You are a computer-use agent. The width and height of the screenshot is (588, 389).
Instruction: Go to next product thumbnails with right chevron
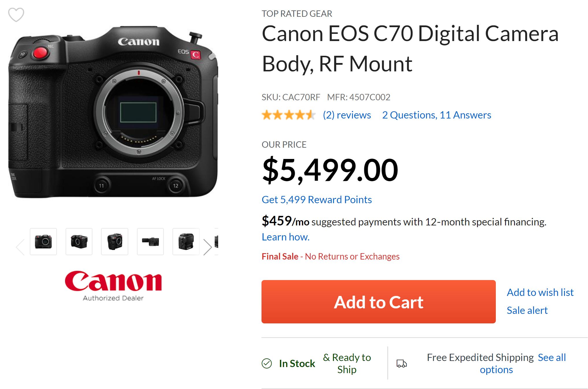click(207, 247)
